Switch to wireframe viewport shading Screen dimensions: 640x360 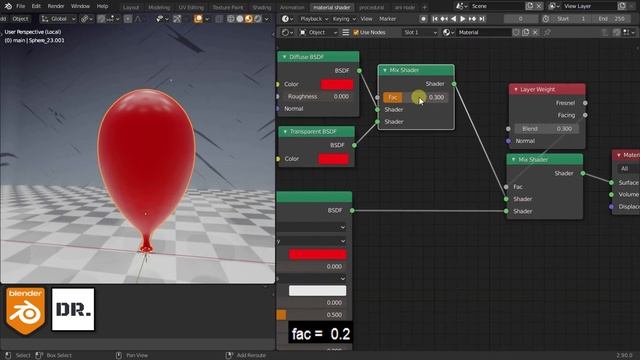click(x=231, y=19)
